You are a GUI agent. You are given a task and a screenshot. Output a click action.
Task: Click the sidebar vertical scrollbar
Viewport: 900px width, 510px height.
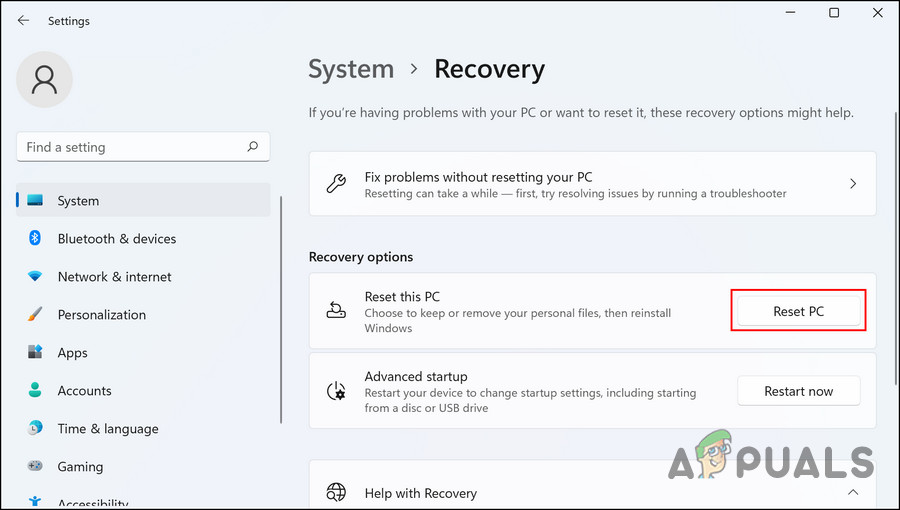281,310
